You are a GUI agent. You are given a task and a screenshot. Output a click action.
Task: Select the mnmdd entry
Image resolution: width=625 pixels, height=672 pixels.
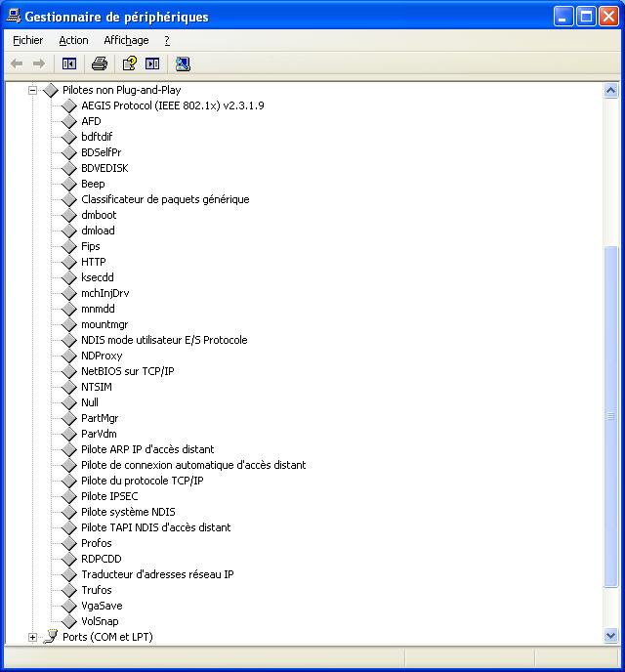(x=98, y=309)
